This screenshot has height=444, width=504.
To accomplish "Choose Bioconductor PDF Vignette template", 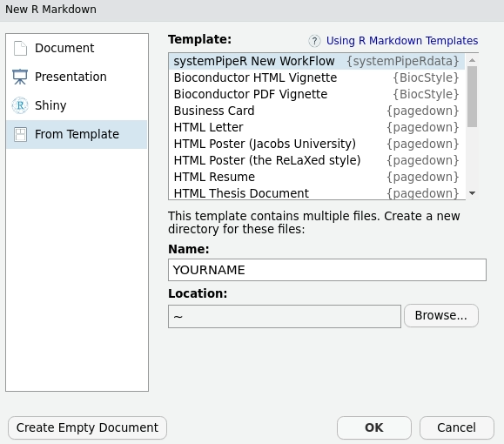I will click(x=317, y=94).
